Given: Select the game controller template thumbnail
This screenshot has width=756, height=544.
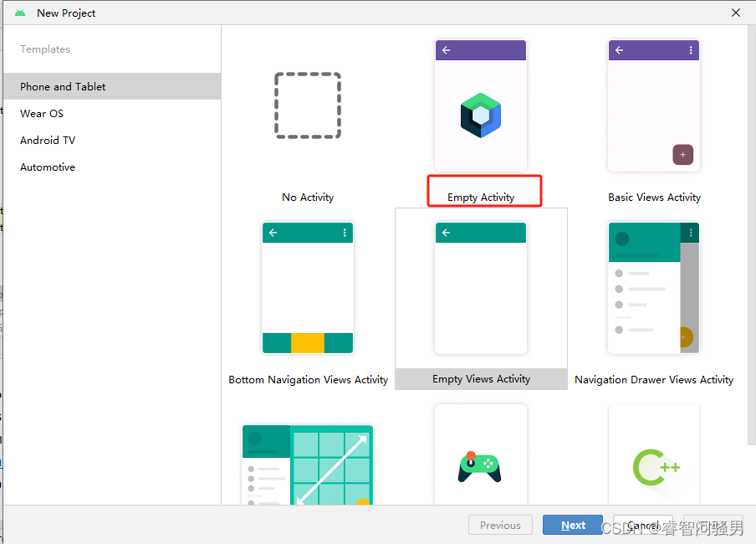Looking at the screenshot, I should click(x=481, y=454).
